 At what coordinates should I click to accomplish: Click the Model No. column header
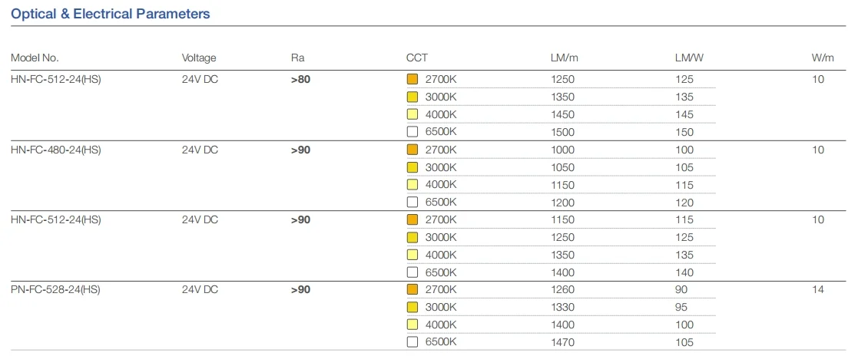35,58
